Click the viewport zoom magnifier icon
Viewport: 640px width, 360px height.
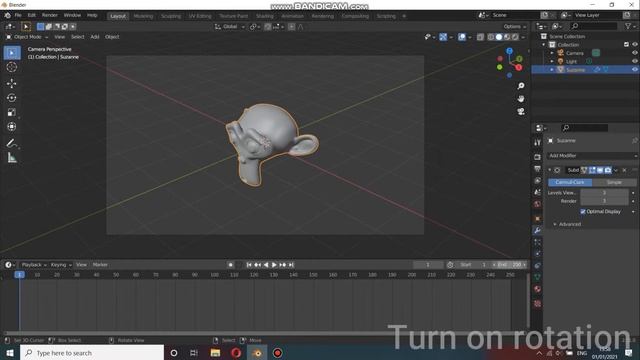pyautogui.click(x=521, y=86)
